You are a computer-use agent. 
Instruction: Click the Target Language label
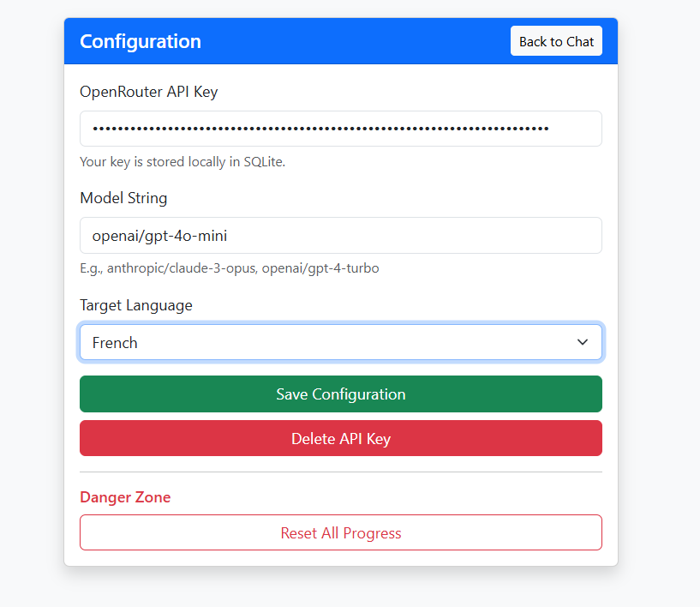tap(135, 305)
